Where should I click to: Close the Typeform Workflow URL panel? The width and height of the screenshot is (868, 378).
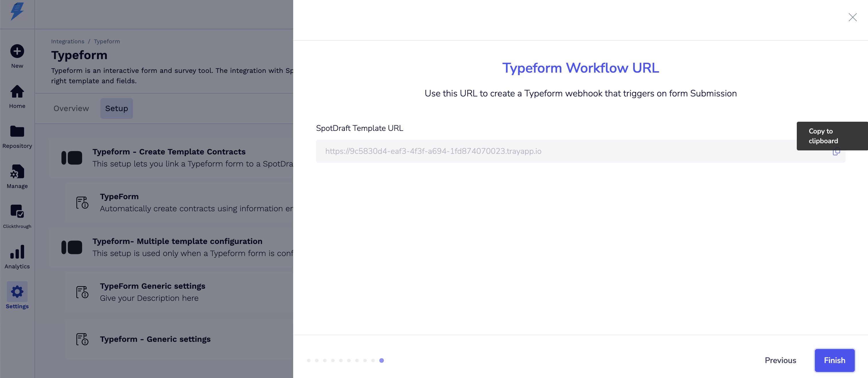852,17
